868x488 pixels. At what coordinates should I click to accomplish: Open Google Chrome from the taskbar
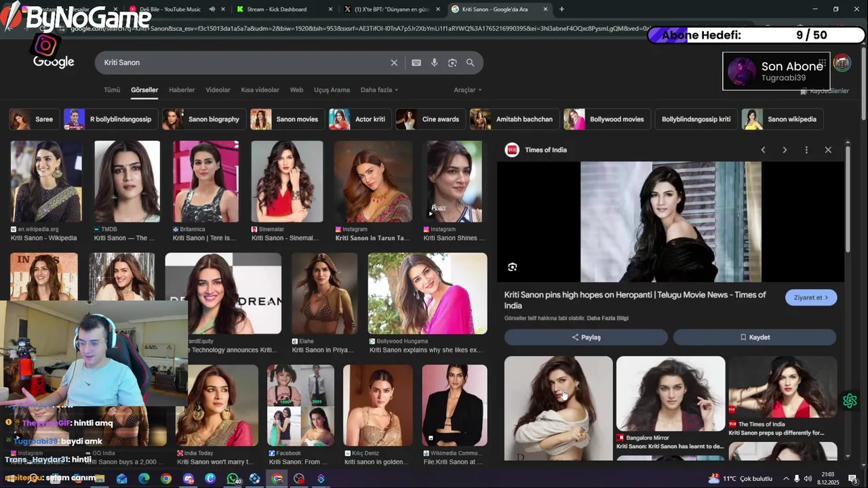(x=166, y=479)
